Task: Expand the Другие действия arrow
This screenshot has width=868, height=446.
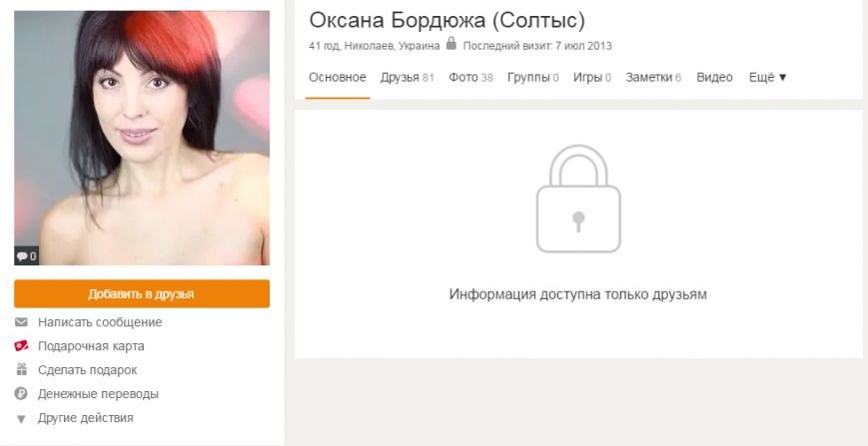Action: 21,419
